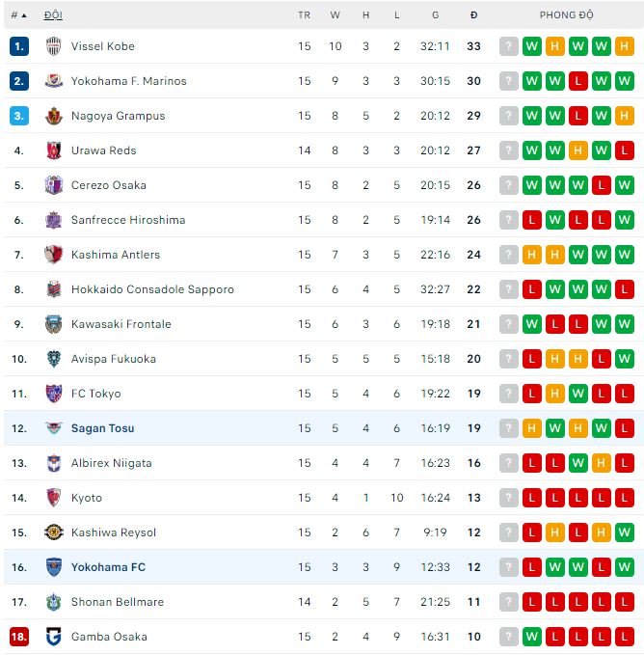Click the Vissel Kobe team crest
This screenshot has width=644, height=655.
click(54, 46)
